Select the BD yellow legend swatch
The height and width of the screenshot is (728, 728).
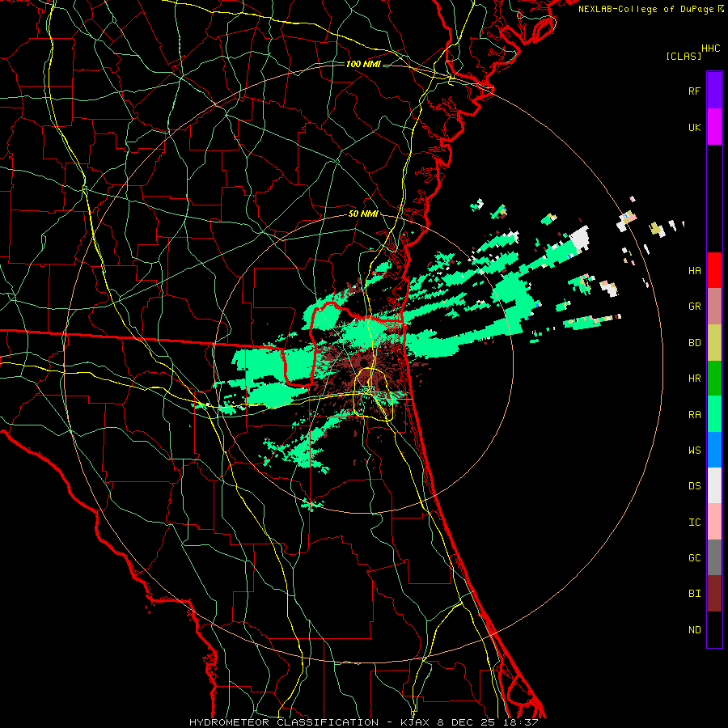714,343
